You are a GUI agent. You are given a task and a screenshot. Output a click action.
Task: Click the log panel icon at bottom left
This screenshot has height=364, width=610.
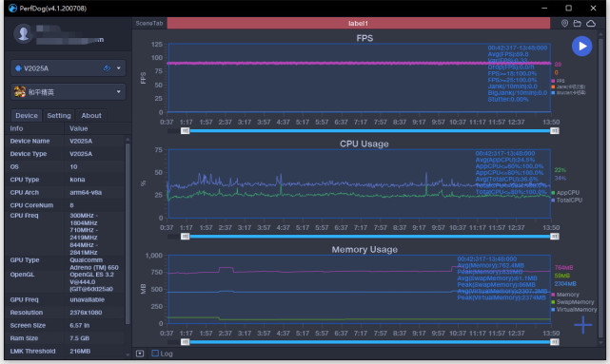coord(140,354)
